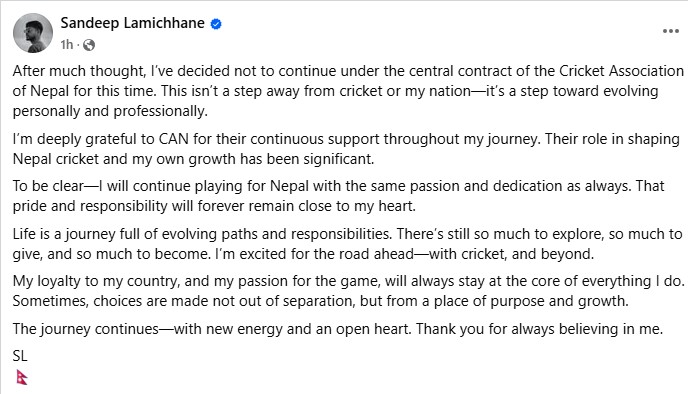Screen dimensions: 688x394
Task: Click the Nepal flag emoji
Action: click(22, 377)
